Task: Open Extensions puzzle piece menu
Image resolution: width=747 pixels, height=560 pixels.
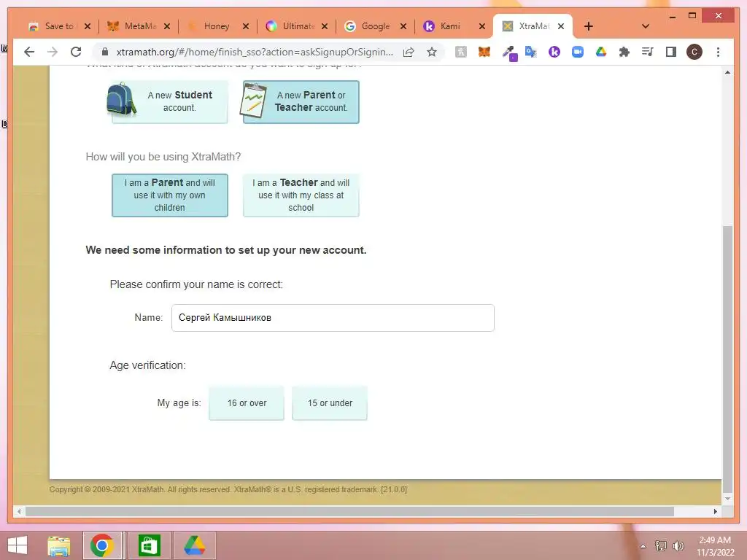Action: point(624,52)
